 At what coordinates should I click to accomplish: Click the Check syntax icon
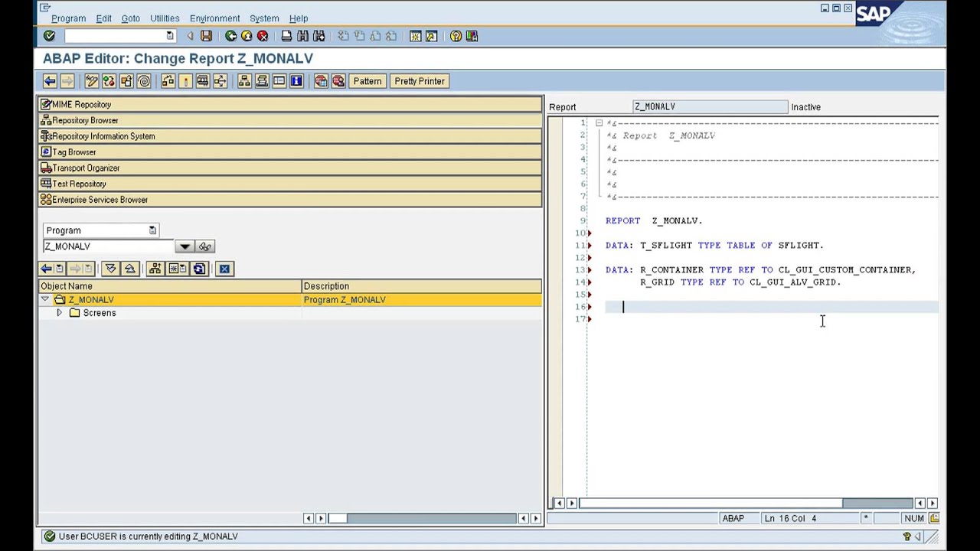tap(168, 81)
